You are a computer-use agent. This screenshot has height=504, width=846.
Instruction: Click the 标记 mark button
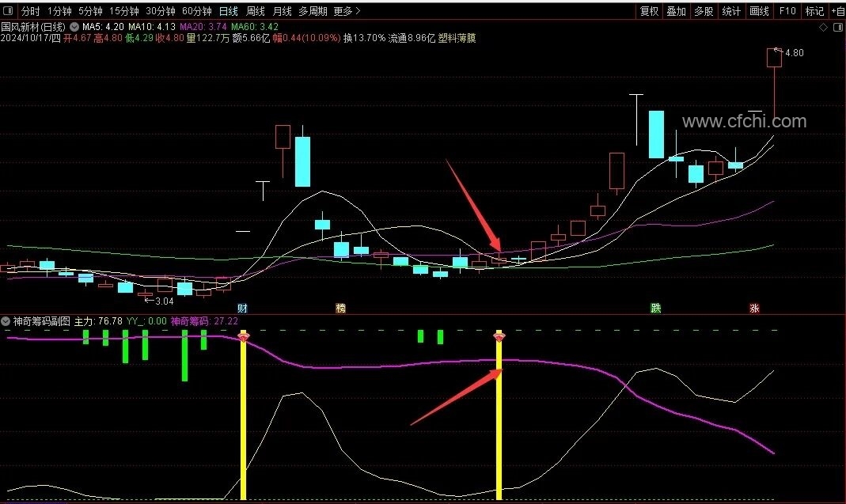point(814,11)
